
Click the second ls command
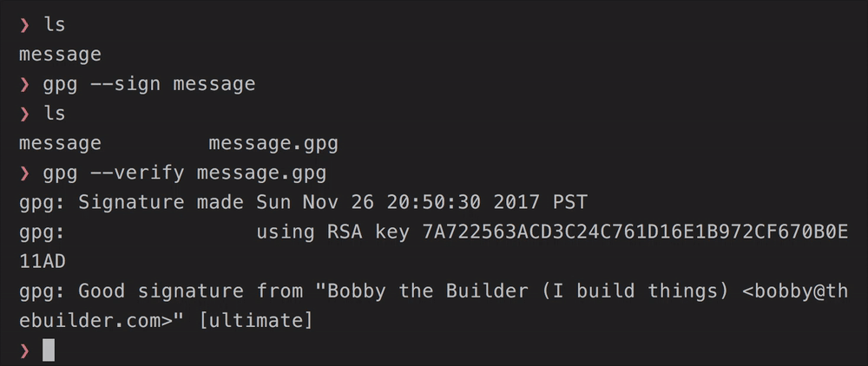(x=54, y=114)
